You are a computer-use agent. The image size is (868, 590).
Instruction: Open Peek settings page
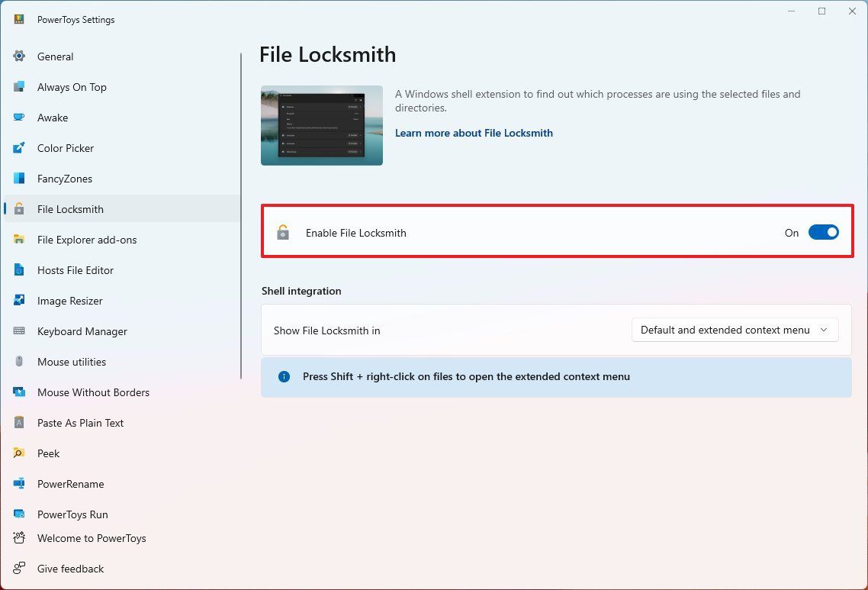(122, 453)
